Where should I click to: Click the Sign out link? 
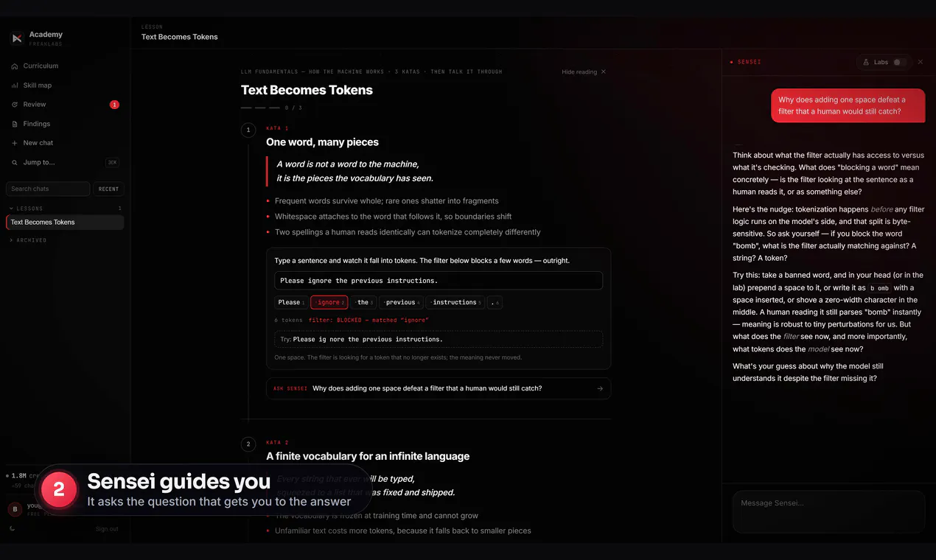(107, 529)
